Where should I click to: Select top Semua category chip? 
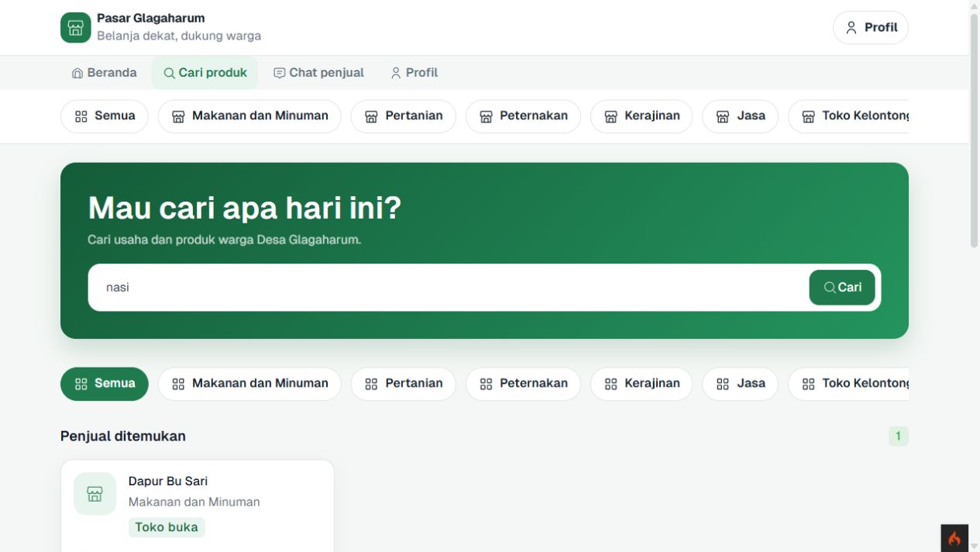coord(105,116)
